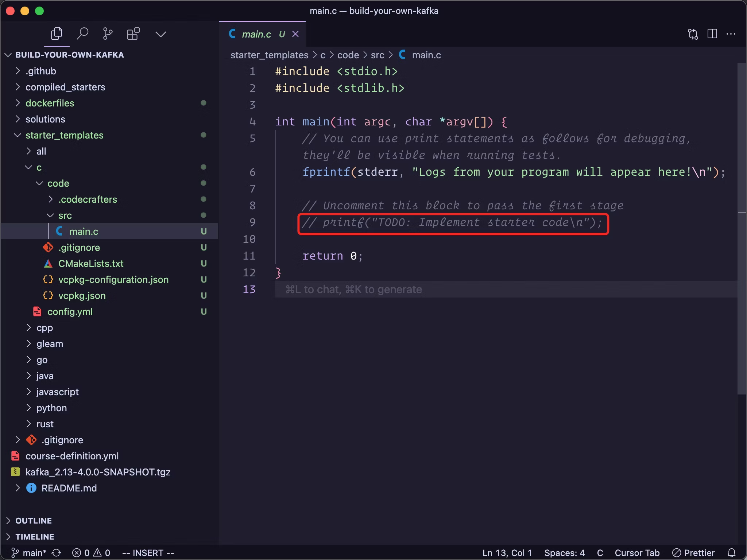Screen dimensions: 747x560
Task: Toggle Cursor Tab in status bar
Action: coord(637,553)
